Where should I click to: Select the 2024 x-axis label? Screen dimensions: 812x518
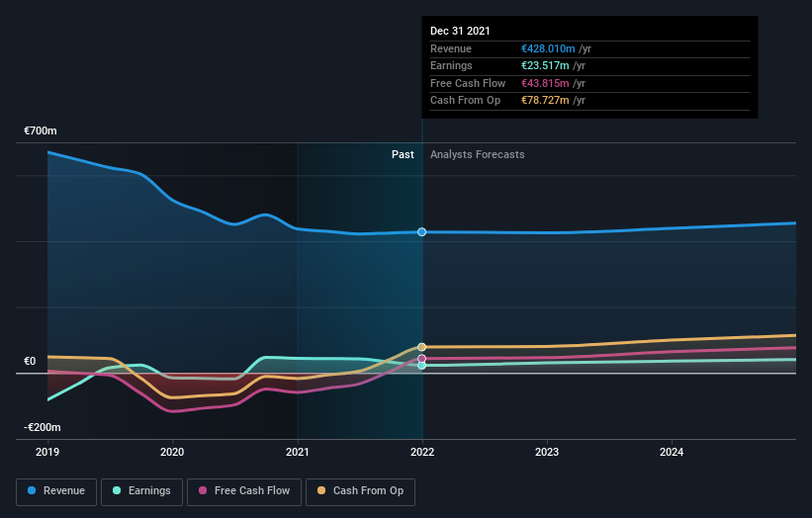click(672, 452)
